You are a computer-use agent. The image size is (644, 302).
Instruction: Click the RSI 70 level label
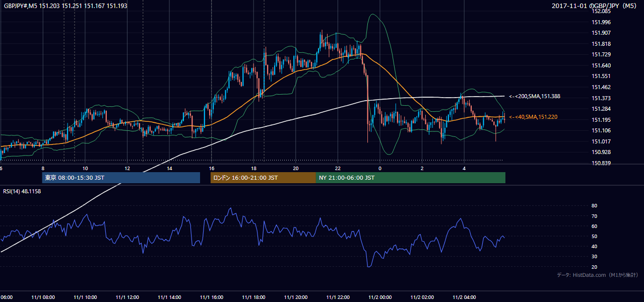[x=594, y=216]
